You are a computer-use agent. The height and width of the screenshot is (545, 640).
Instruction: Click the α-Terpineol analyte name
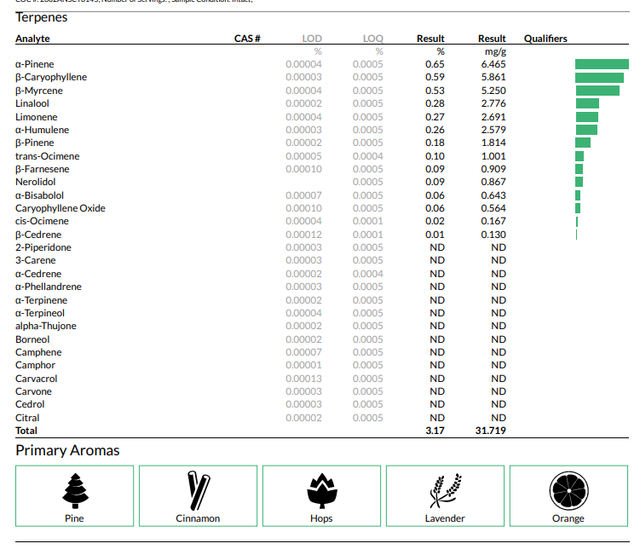tap(40, 313)
